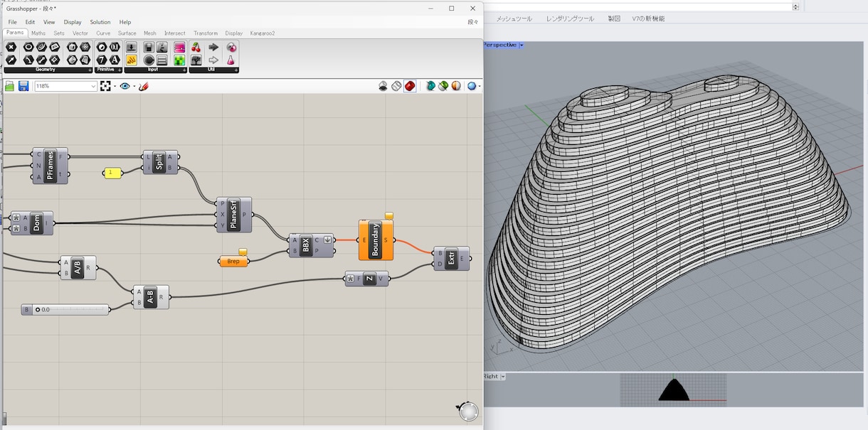Toggle the no-preview mode (hat icon)
The height and width of the screenshot is (430, 868).
383,86
